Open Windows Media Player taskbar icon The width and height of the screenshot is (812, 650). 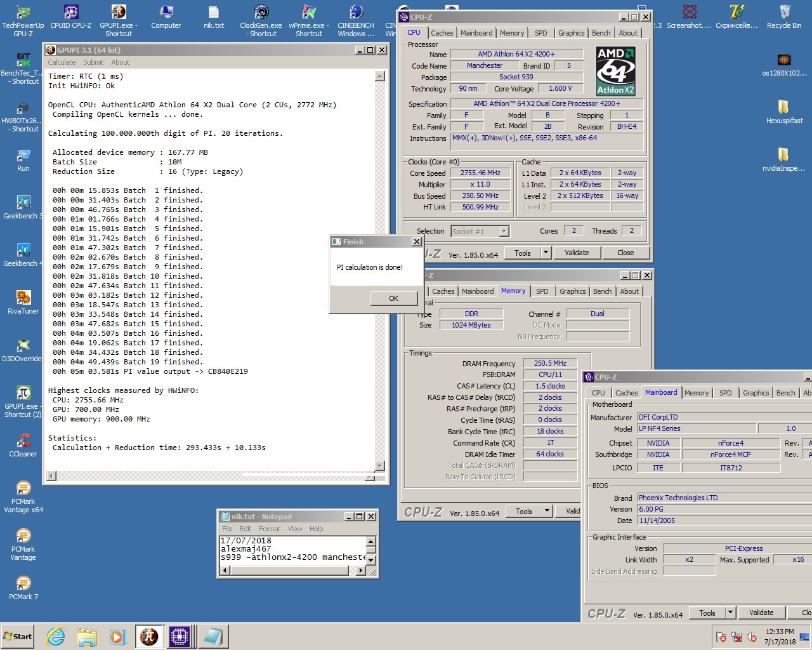[117, 637]
